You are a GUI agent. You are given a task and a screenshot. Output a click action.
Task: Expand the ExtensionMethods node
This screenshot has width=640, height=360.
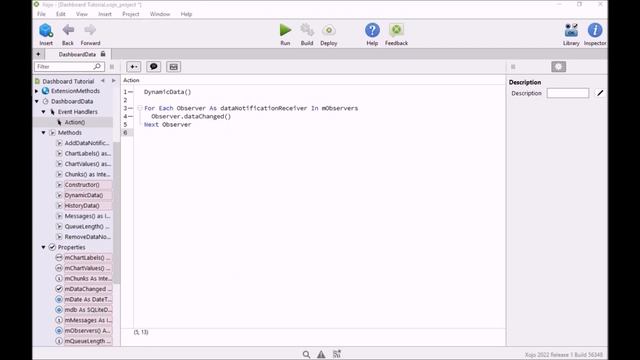36,91
